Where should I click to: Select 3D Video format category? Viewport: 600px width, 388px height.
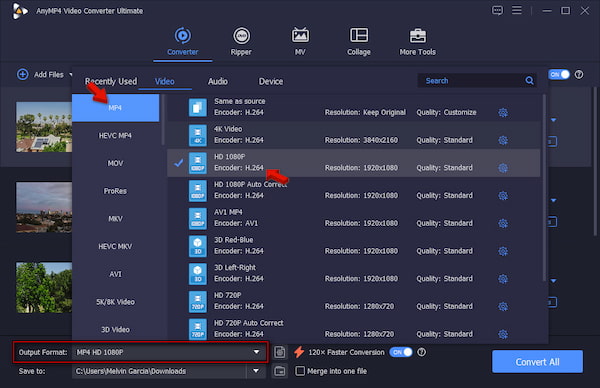click(116, 329)
